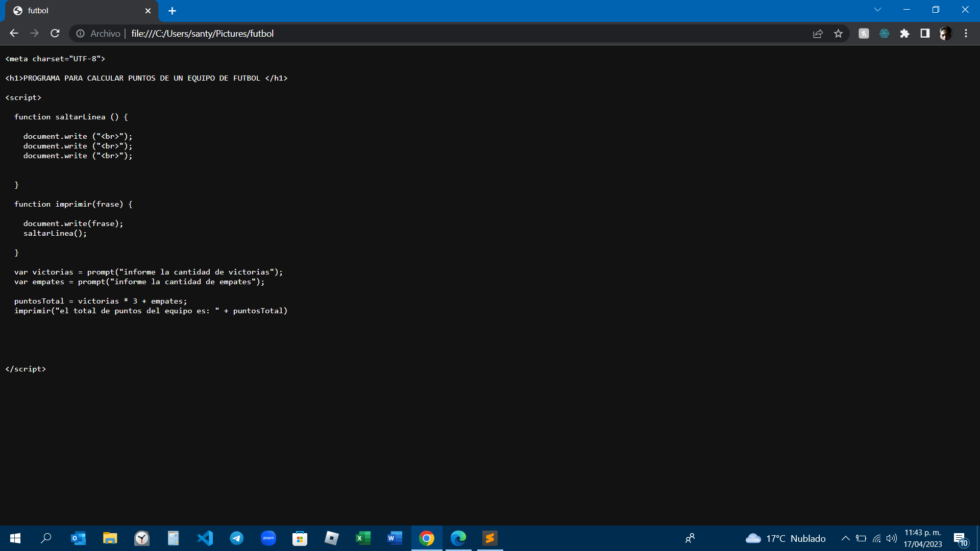980x551 pixels.
Task: Open the weather widget 17°C Nublado
Action: point(786,538)
